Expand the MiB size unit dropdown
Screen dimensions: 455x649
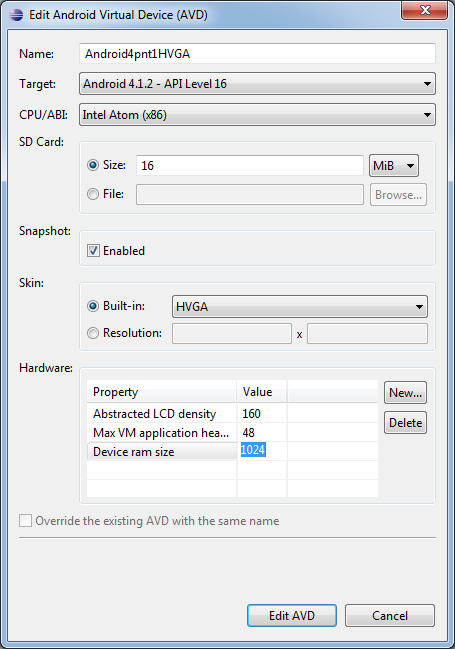(x=394, y=166)
